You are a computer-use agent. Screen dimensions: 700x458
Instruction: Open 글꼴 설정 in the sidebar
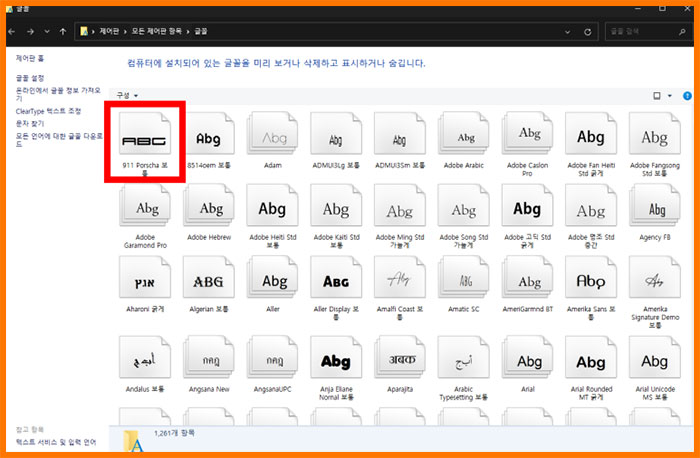(30, 78)
